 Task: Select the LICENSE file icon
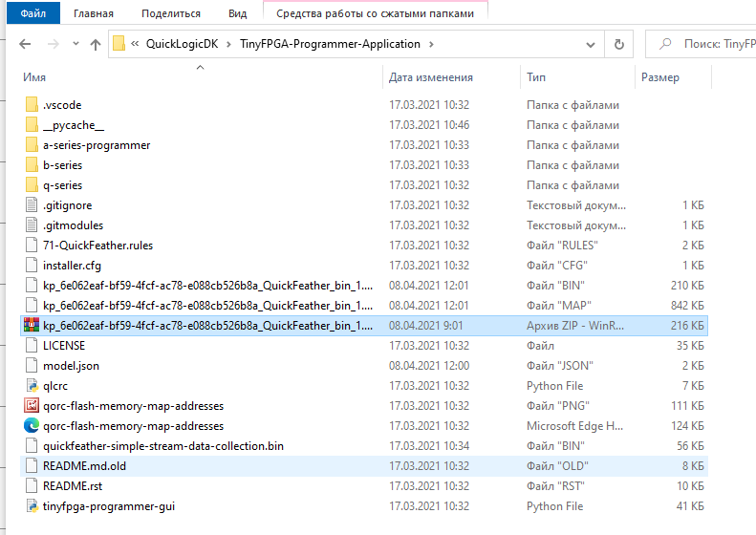point(32,346)
